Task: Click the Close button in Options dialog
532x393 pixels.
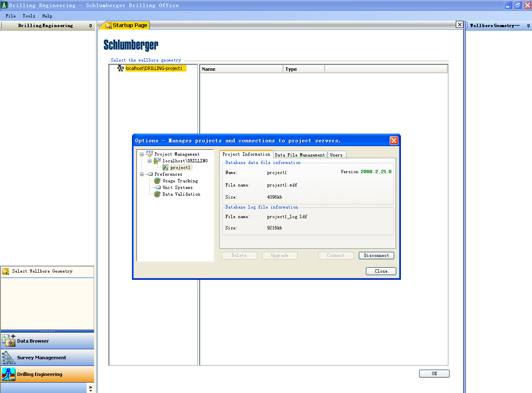Action: click(x=381, y=271)
